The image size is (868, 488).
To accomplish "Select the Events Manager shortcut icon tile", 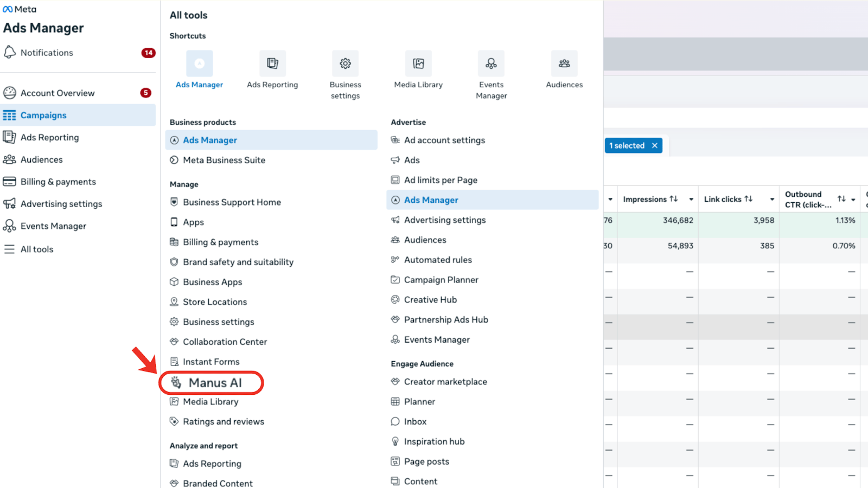I will [x=491, y=63].
